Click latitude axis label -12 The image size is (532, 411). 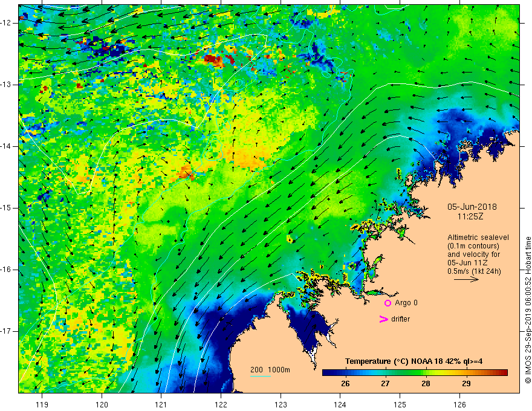(x=6, y=23)
